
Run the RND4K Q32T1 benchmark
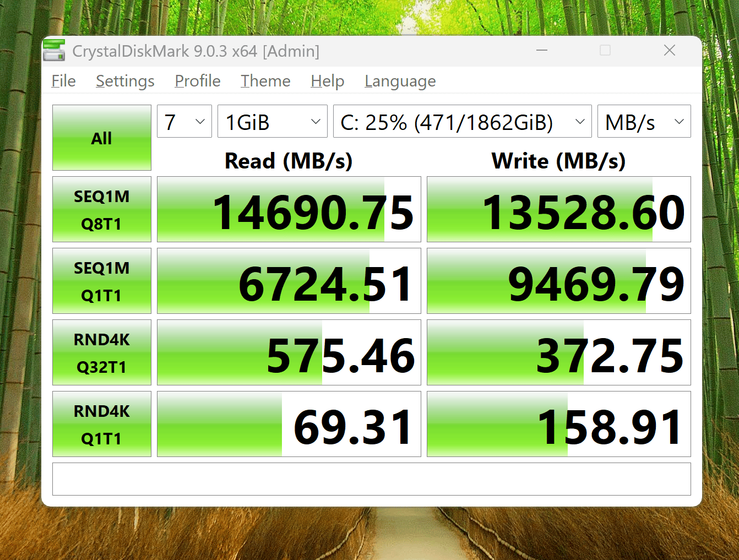pos(102,352)
